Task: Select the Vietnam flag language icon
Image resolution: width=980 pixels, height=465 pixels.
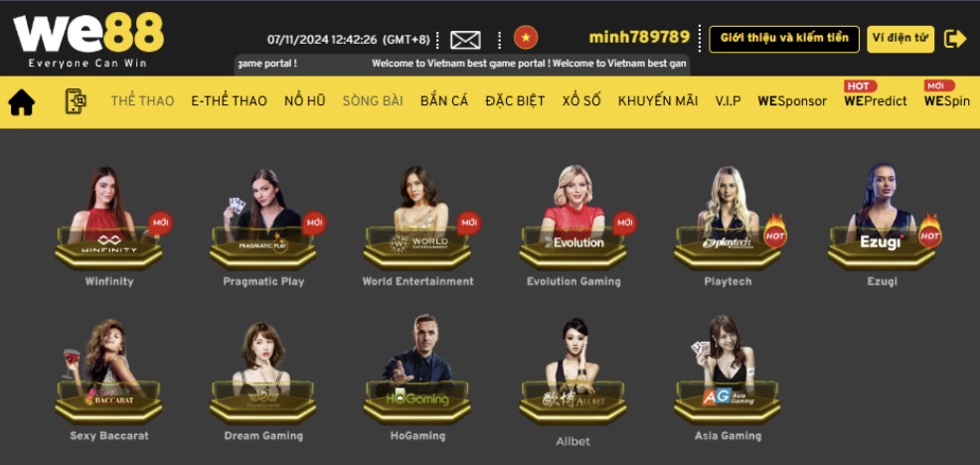Action: pos(526,38)
